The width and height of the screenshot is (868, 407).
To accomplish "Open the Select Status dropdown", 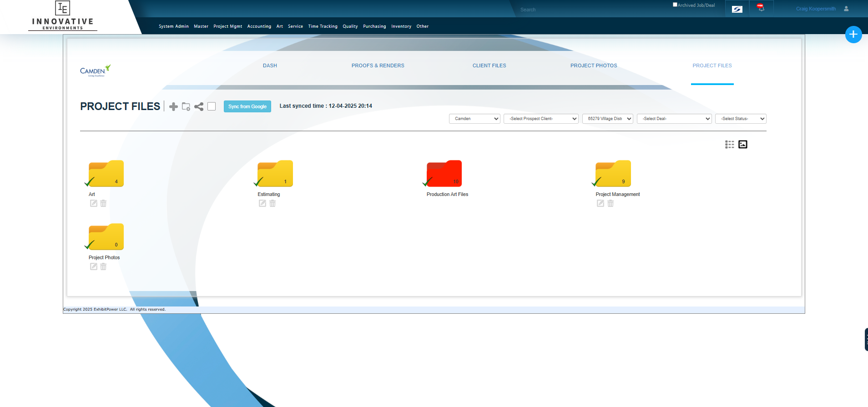I will tap(741, 119).
